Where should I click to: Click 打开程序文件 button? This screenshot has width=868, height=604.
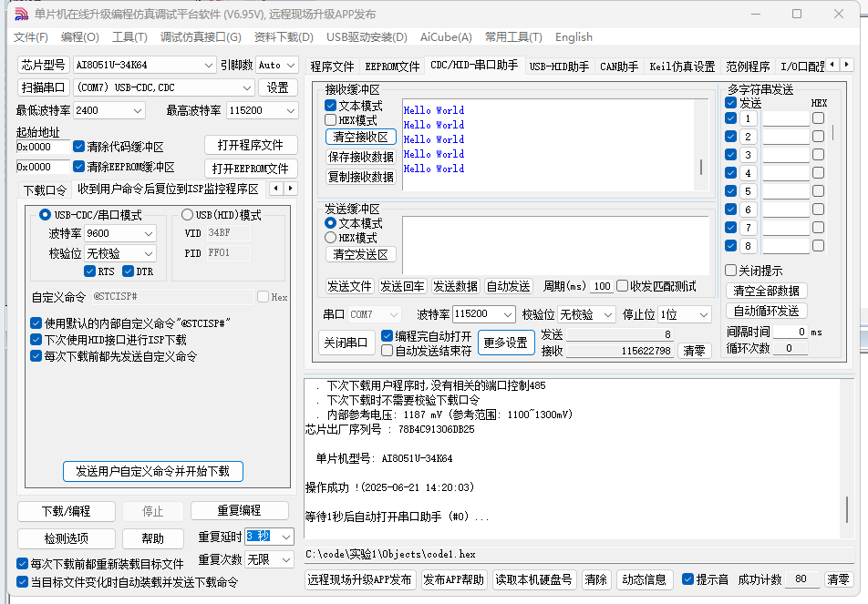(250, 145)
